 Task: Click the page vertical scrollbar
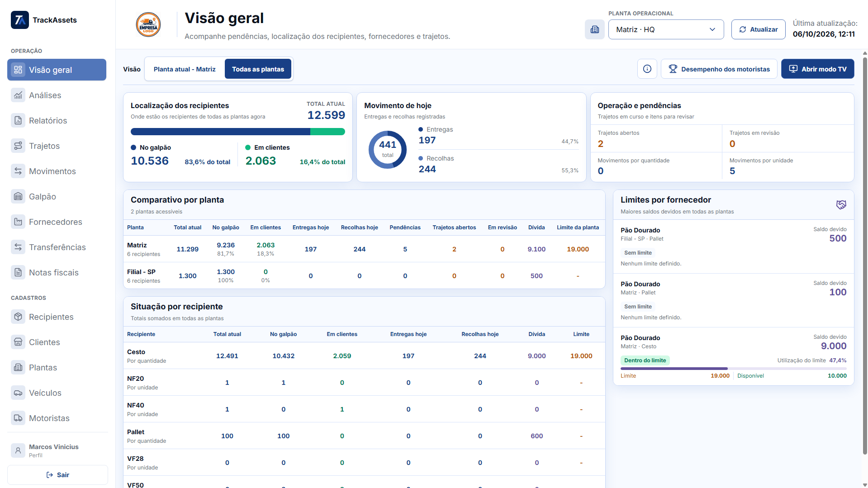(865, 256)
